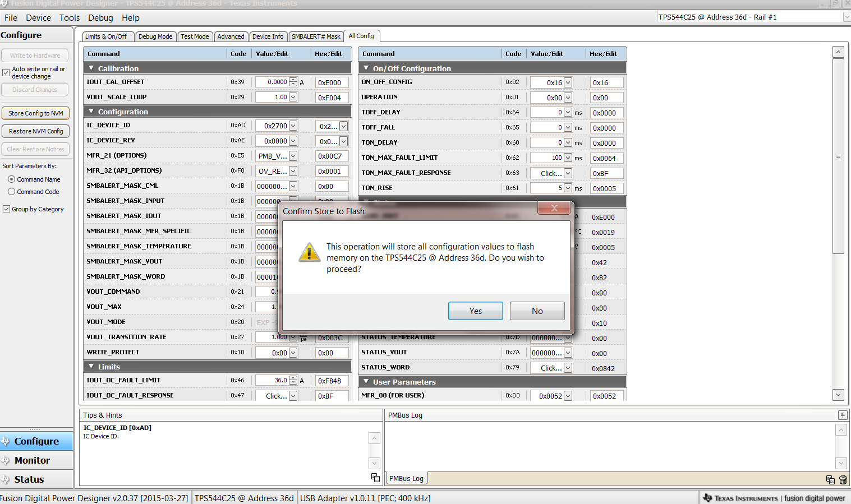
Task: Toggle Auto write on rail or device change
Action: [x=6, y=72]
